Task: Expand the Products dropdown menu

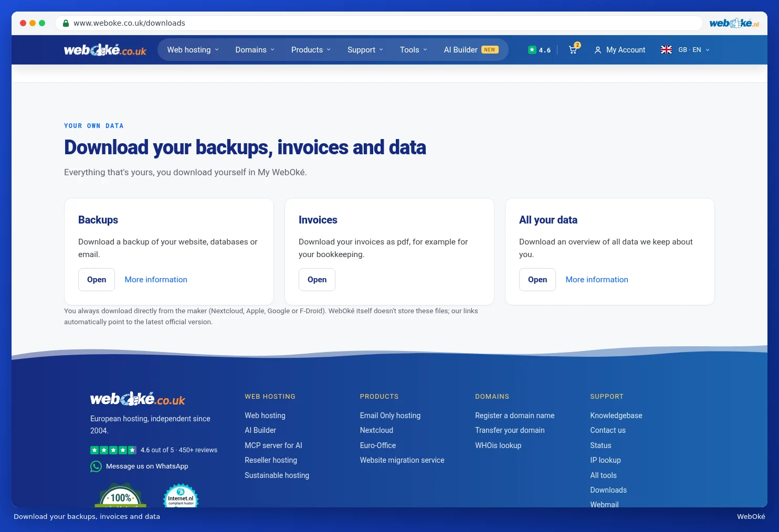Action: pos(311,50)
